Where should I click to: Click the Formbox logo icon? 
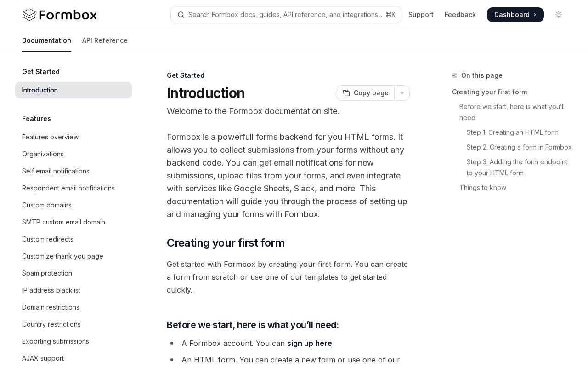pos(29,15)
